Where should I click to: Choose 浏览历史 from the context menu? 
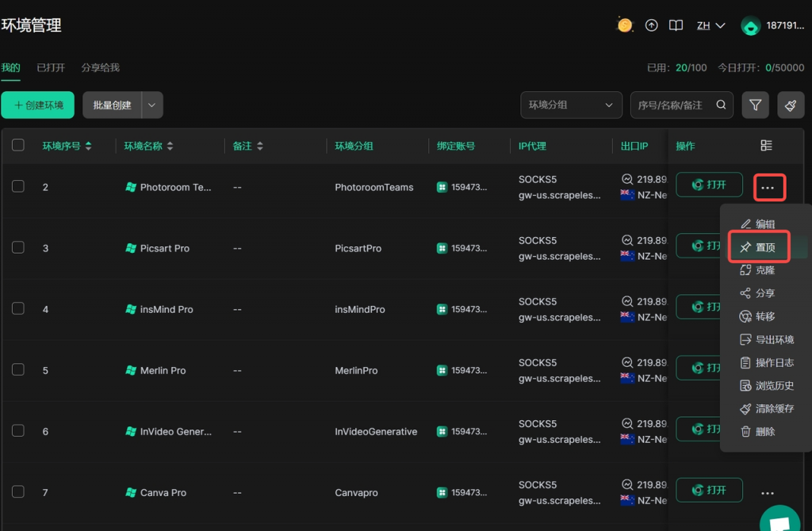click(767, 386)
